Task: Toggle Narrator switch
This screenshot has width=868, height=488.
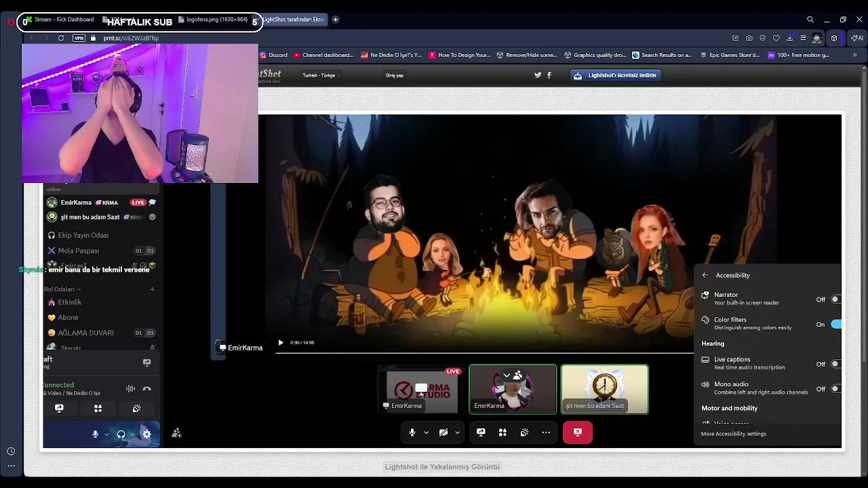Action: tap(835, 300)
